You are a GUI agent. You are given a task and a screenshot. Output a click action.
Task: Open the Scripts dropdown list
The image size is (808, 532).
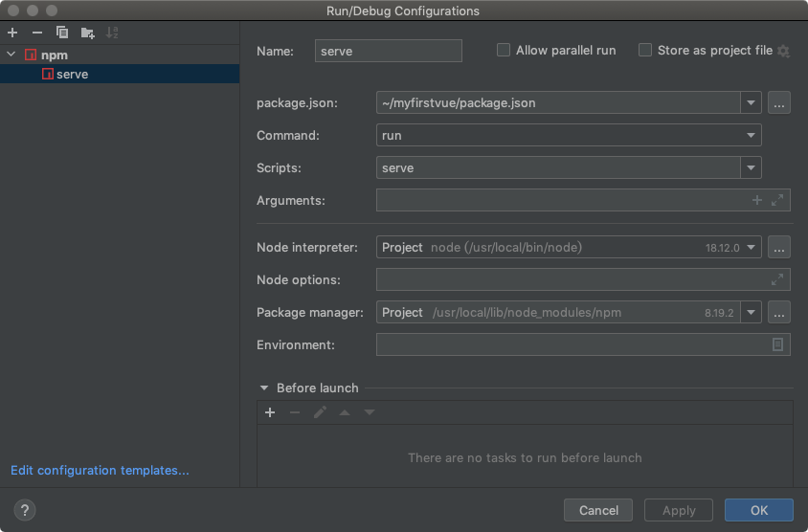(751, 168)
